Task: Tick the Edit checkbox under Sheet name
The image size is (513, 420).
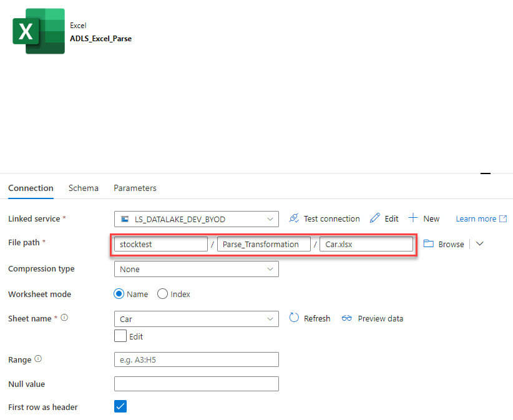Action: pos(120,336)
